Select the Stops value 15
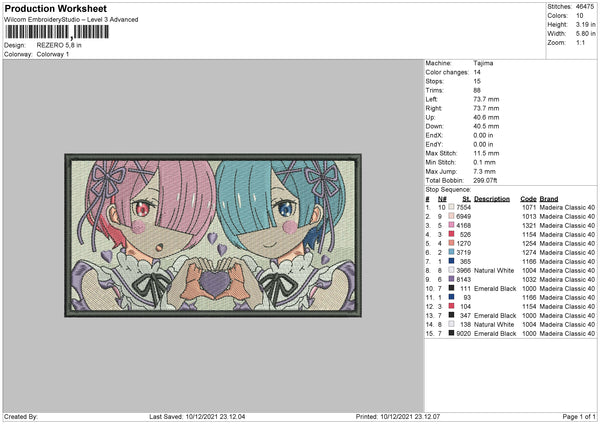The height and width of the screenshot is (424, 600). (477, 81)
